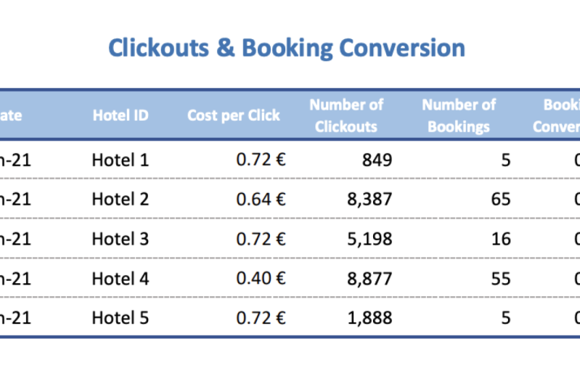
Task: Select the 849 clickouts cell
Action: coord(377,160)
